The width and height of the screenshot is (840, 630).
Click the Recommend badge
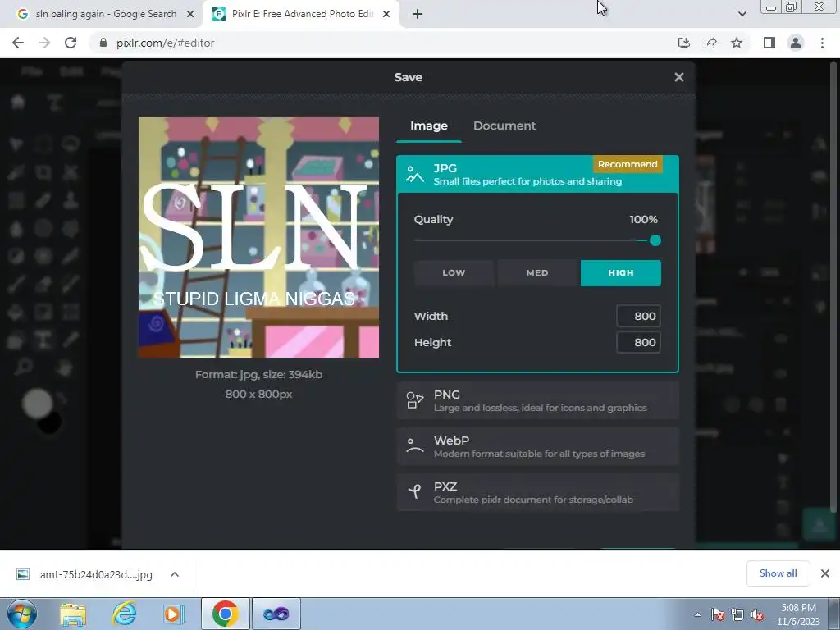(x=628, y=164)
